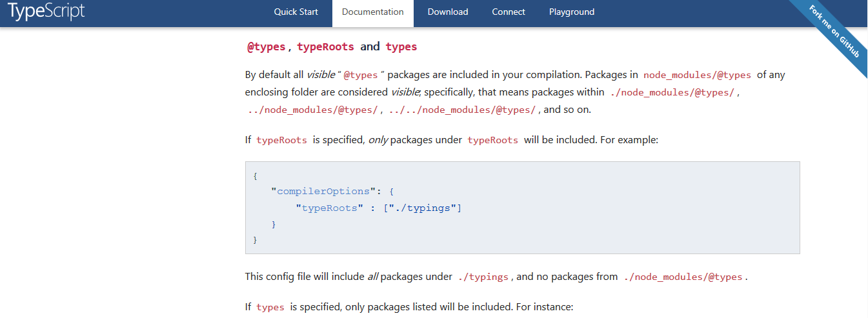Click the ./typings inline code below code block
Screen dimensions: 868x318
tap(484, 277)
